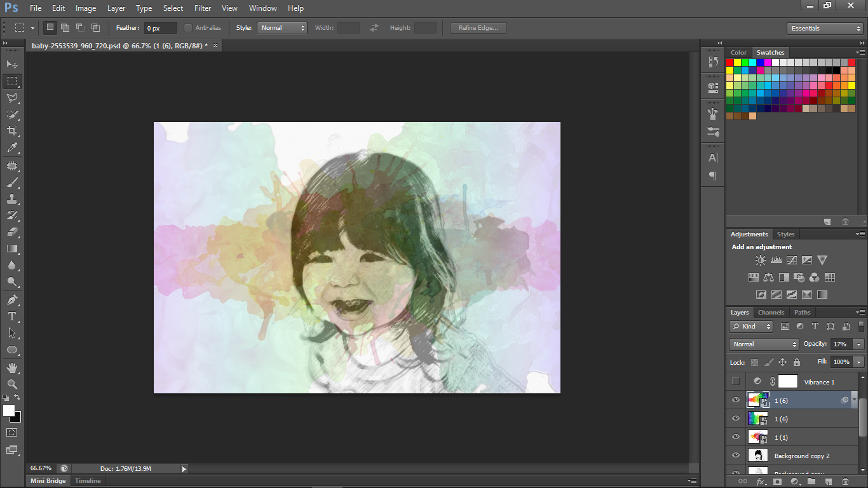Viewport: 868px width, 488px height.
Task: Select the Crop tool
Action: point(12,131)
